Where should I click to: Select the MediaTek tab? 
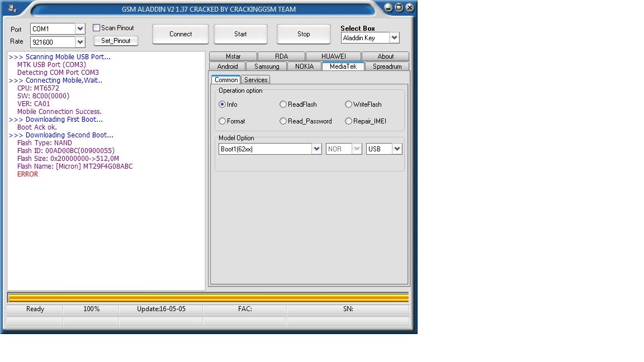click(343, 66)
